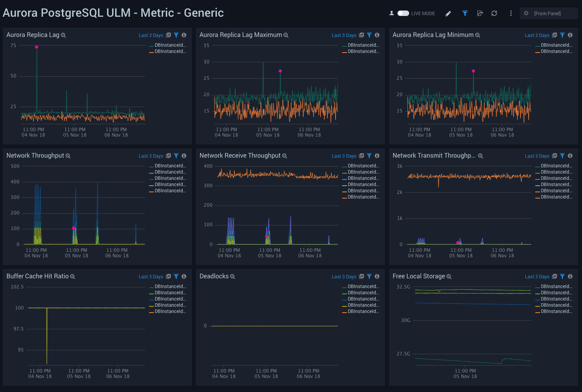
Task: Click the filter icon on Buffer Cache Hit Ratio
Action: point(176,276)
